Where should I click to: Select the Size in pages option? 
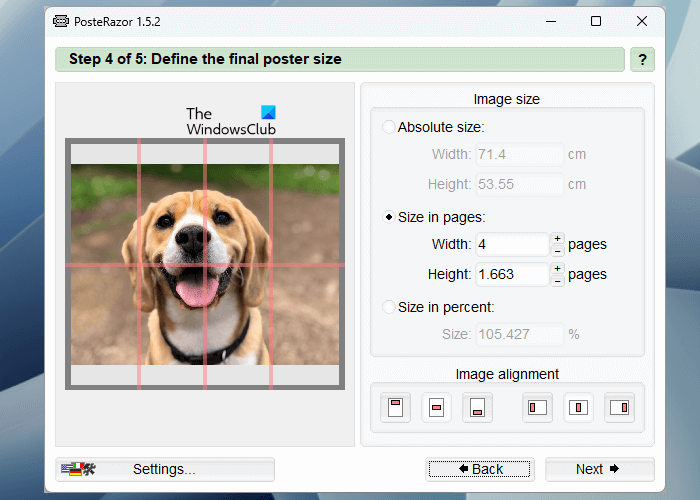[389, 217]
